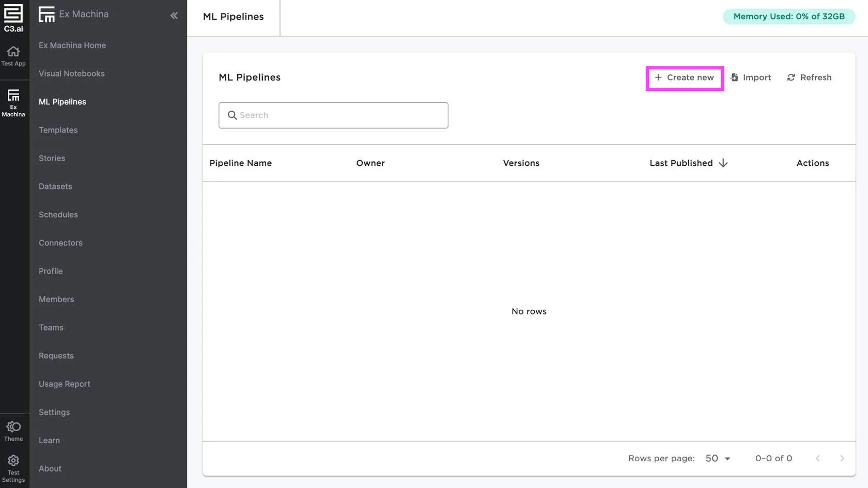Open the Templates sidebar link
The image size is (868, 488).
(58, 130)
